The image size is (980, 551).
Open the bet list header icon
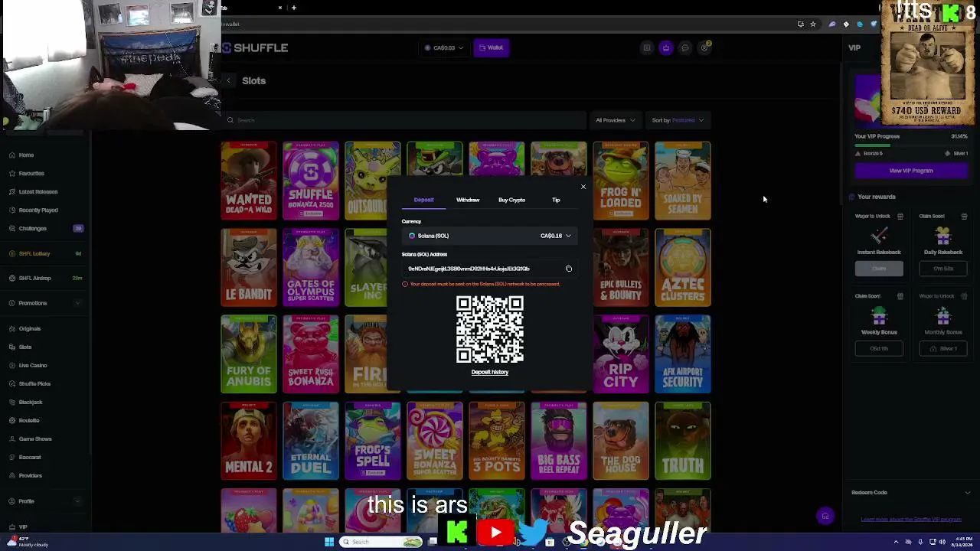click(647, 48)
